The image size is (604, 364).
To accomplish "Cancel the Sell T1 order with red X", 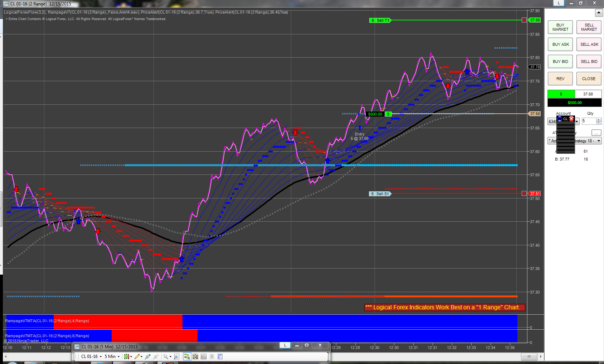I will tap(524, 20).
